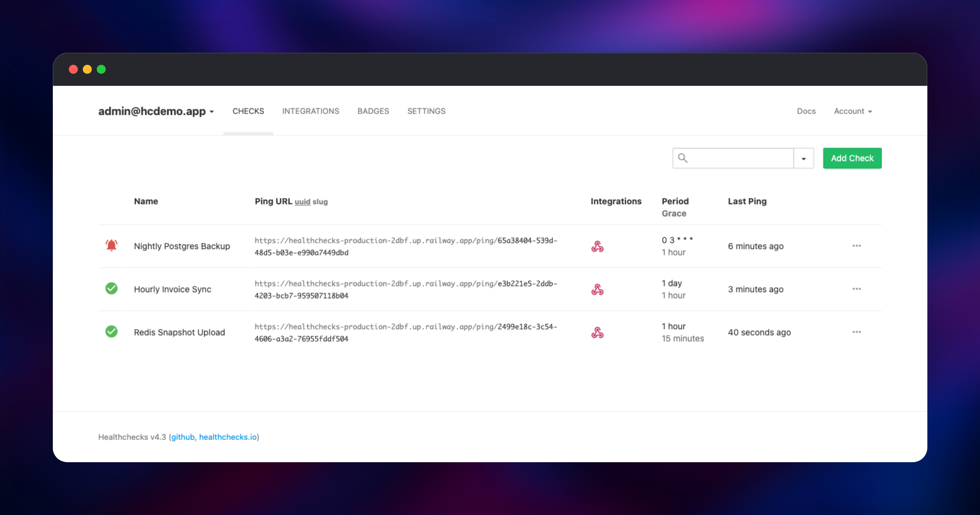This screenshot has width=980, height=515.
Task: Expand the admin@hcdemo.app project dropdown
Action: [156, 111]
